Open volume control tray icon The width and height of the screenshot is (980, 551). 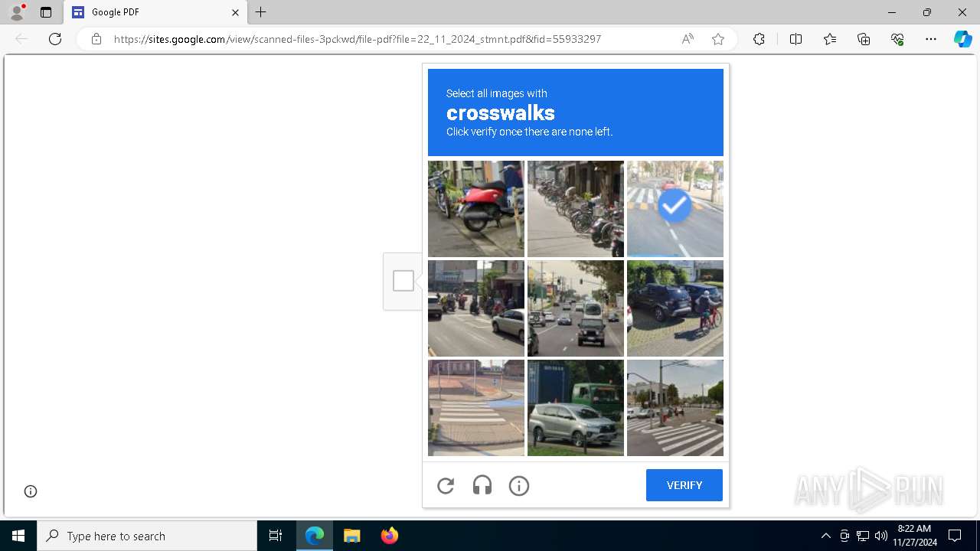(880, 536)
